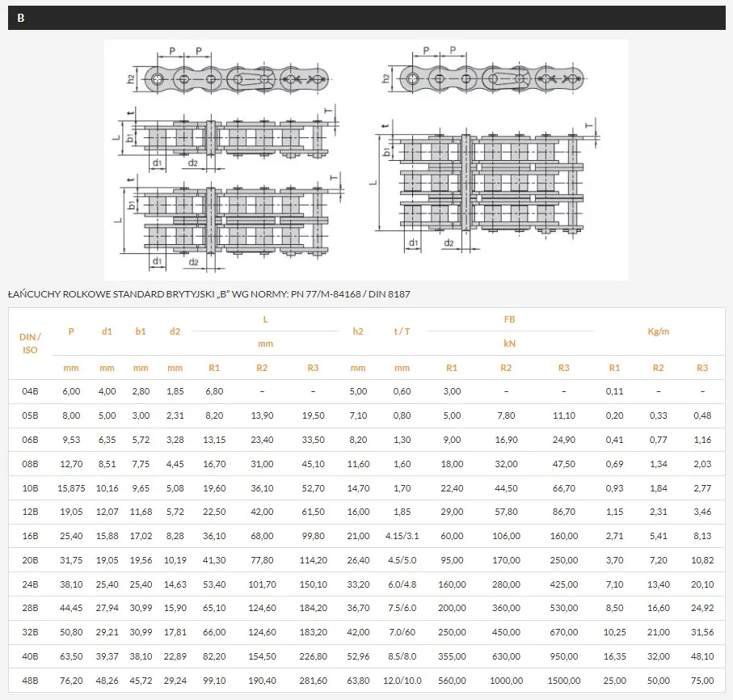
Task: Select the 12,70 pitch value for 08B
Action: (x=71, y=464)
